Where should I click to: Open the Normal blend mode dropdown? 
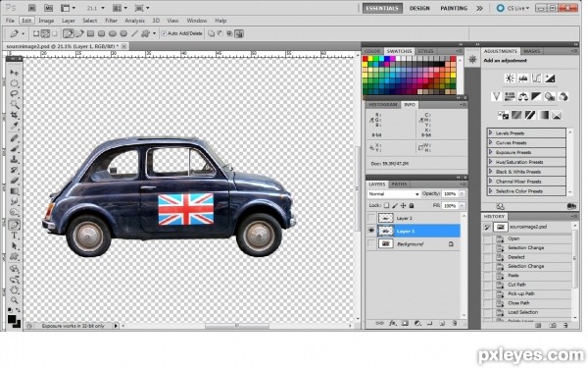click(393, 193)
